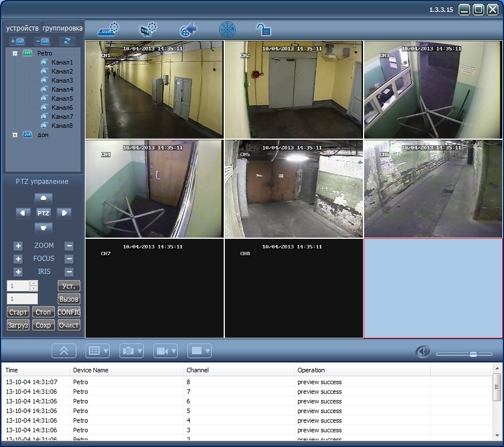Select the дом device node

click(x=42, y=135)
